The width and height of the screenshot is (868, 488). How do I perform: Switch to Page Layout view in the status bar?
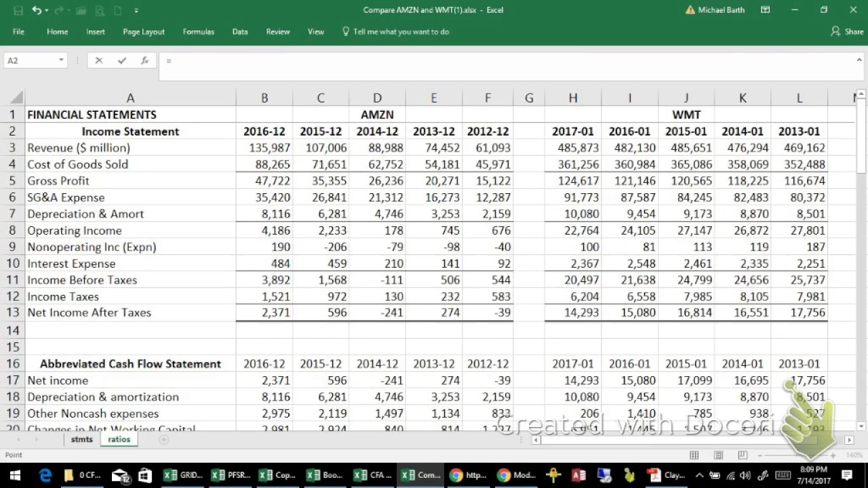click(719, 455)
